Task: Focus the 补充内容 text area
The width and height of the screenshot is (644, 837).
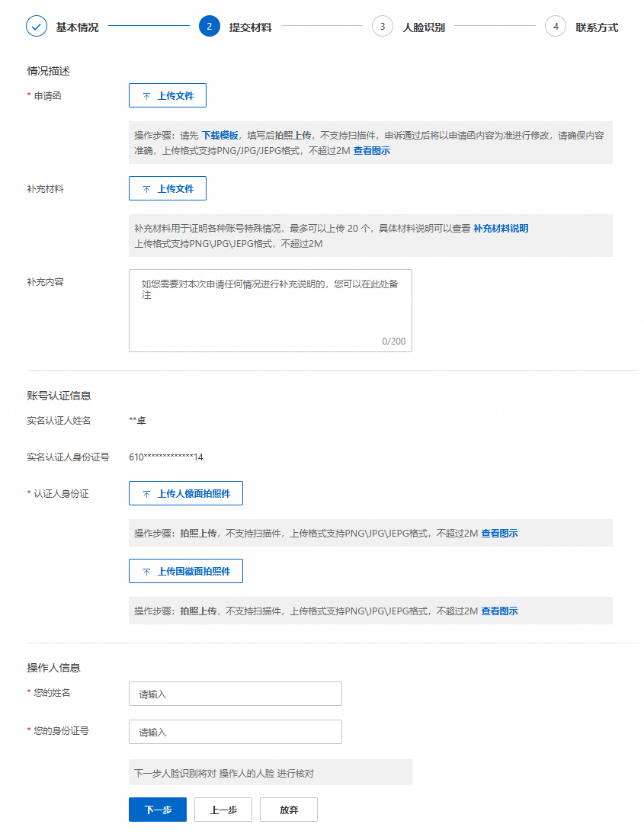Action: (271, 311)
